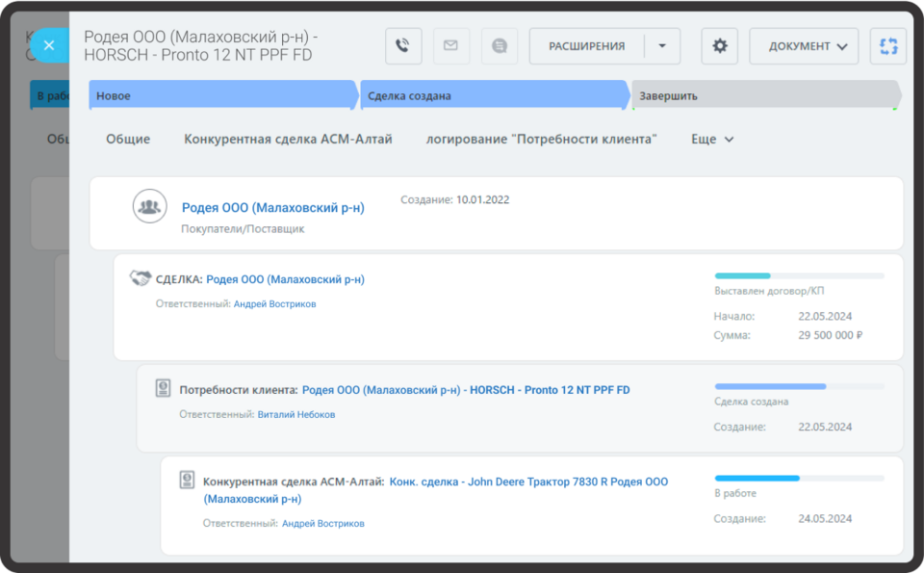Click the group avatar icon for Родея ООО
The width and height of the screenshot is (924, 573).
click(x=149, y=207)
